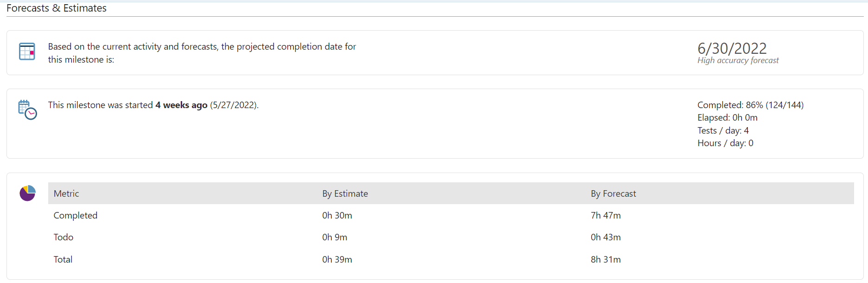Click the Forecasts & Estimates heading
Screen dimensions: 868x283
pyautogui.click(x=57, y=8)
